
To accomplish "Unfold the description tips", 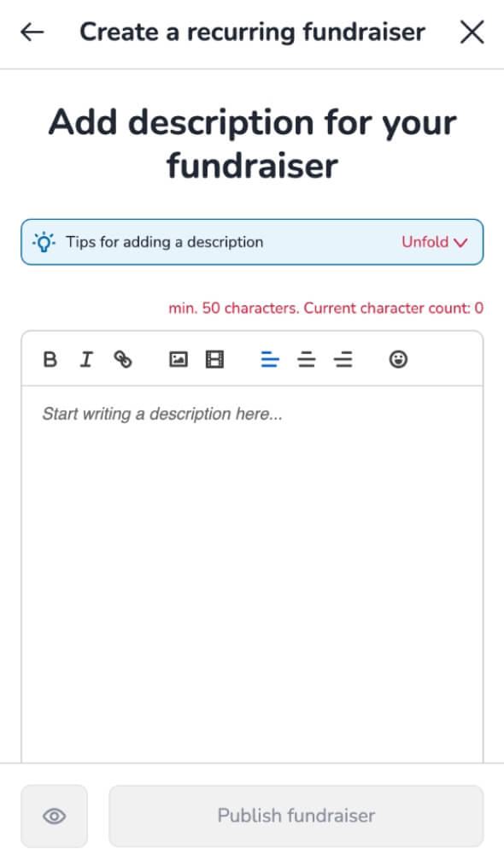I will pyautogui.click(x=434, y=242).
